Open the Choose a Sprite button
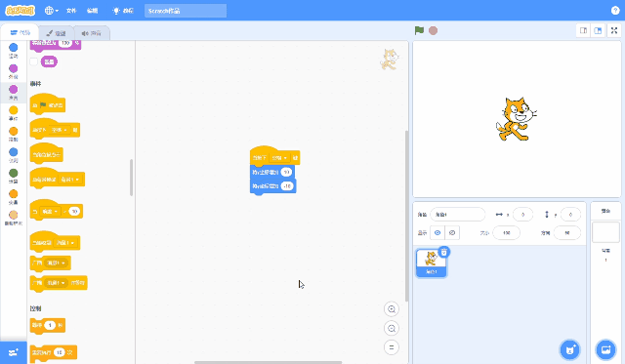Viewport: 625px width, 364px height. tap(570, 349)
